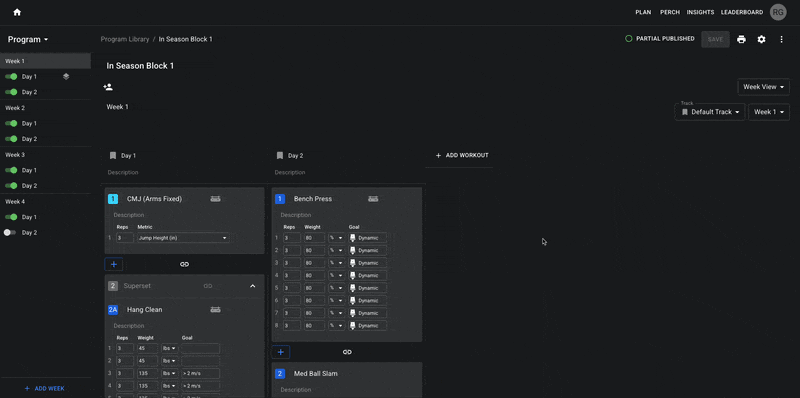Open % unit dropdown in Bench Press set 1
This screenshot has height=398, width=800.
(336, 238)
